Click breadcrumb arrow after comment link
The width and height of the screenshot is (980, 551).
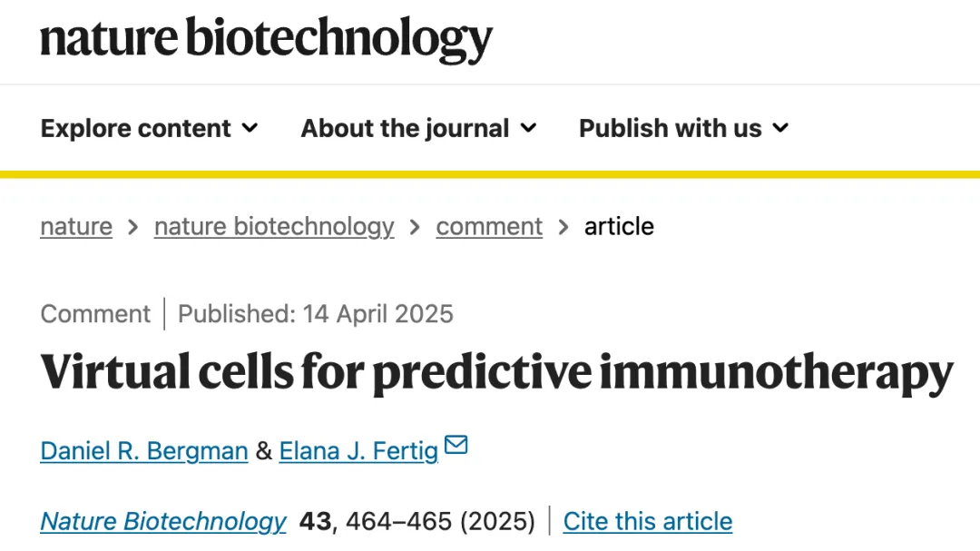pos(563,227)
